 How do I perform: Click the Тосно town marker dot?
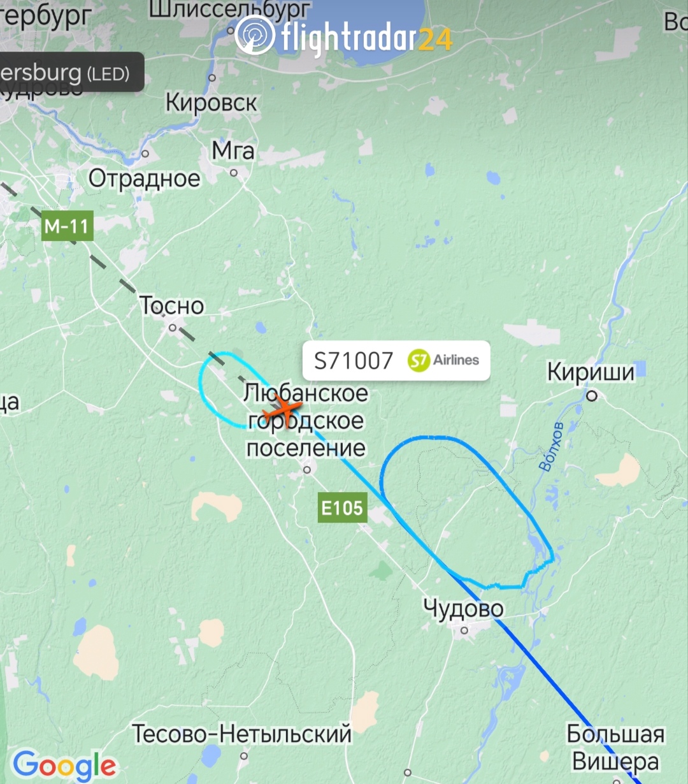click(x=172, y=328)
